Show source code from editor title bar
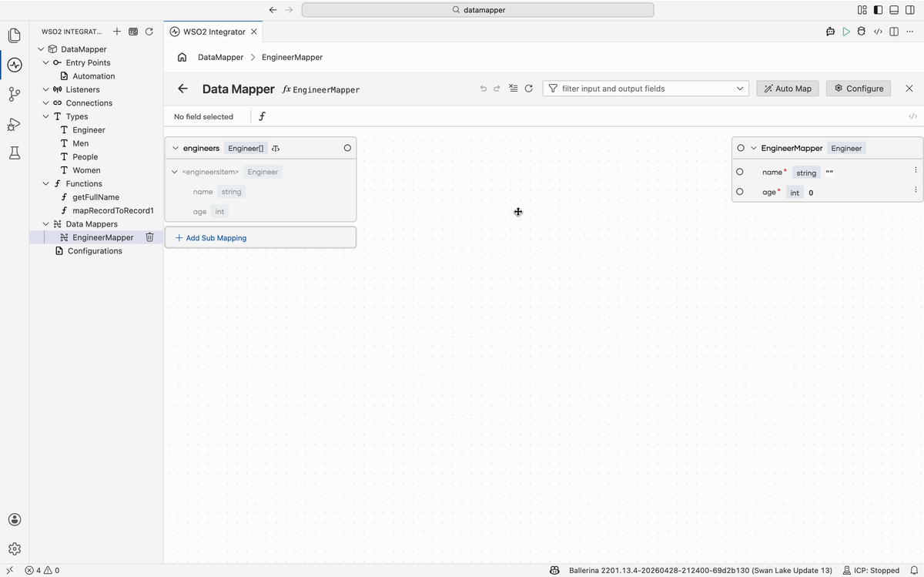Screen dimensions: 924x577 click(878, 32)
